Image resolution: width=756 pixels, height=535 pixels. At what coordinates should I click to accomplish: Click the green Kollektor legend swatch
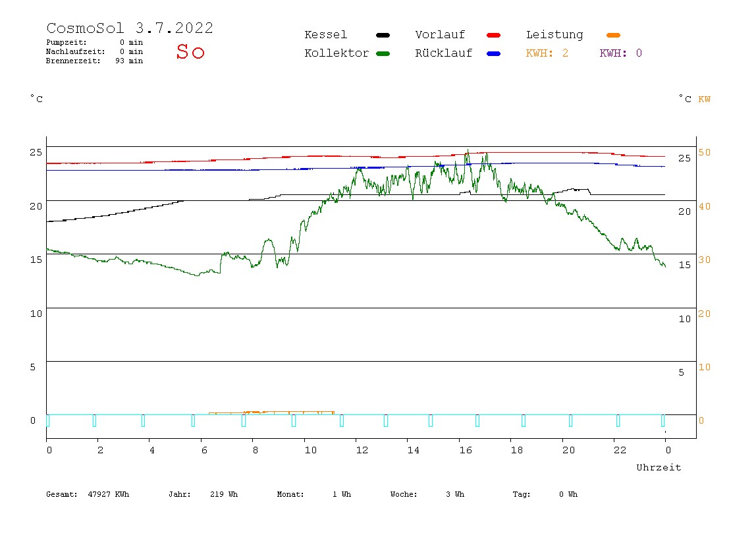(383, 53)
